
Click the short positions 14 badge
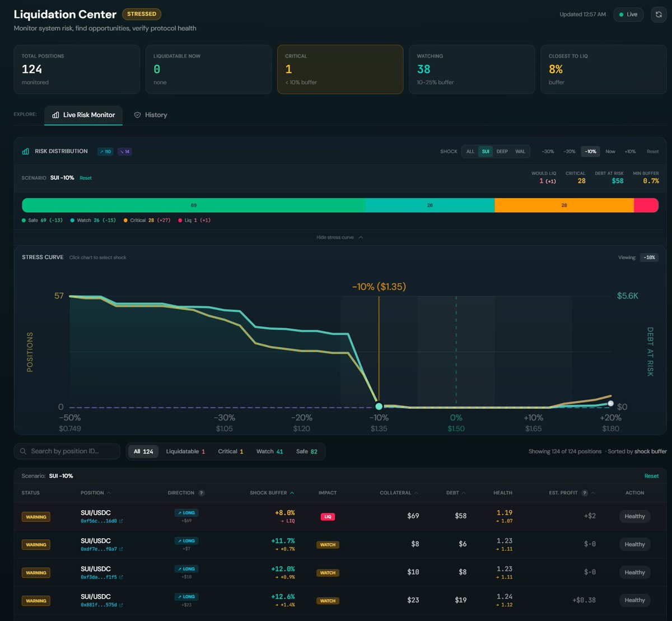[x=124, y=151]
